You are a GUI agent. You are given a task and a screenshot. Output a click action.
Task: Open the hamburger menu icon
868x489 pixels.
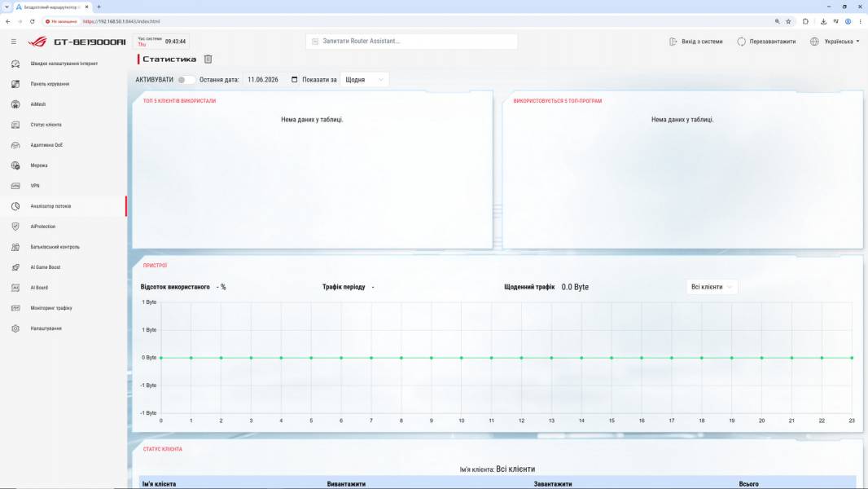coord(14,42)
